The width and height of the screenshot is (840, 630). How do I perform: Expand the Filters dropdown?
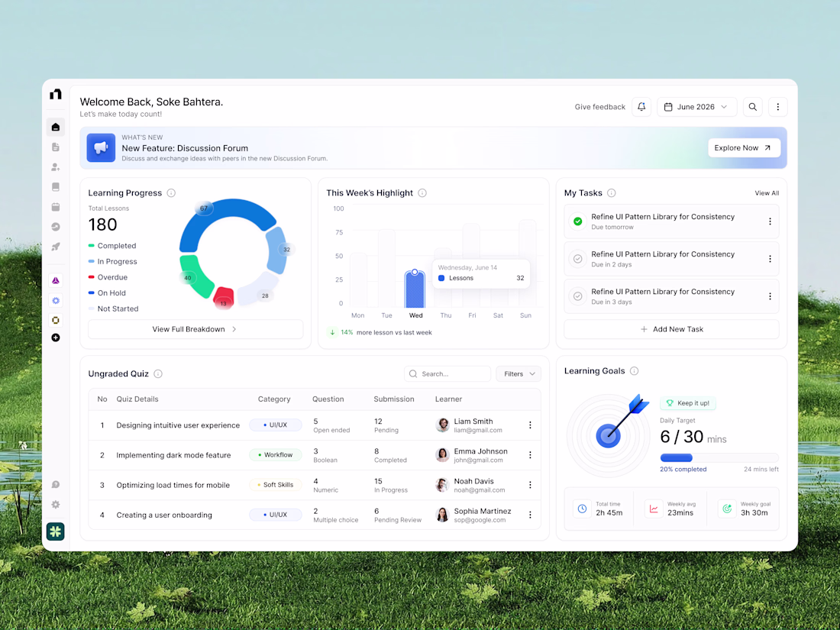click(x=519, y=374)
